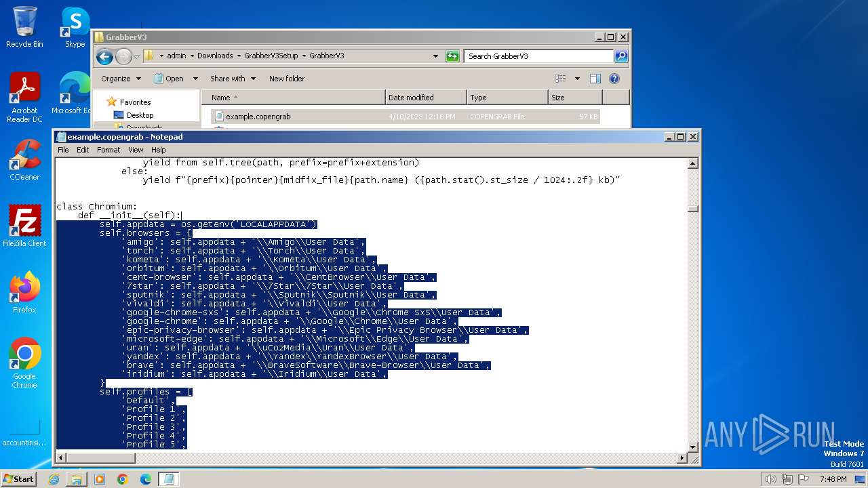Click Open in the Explorer toolbar

[169, 79]
